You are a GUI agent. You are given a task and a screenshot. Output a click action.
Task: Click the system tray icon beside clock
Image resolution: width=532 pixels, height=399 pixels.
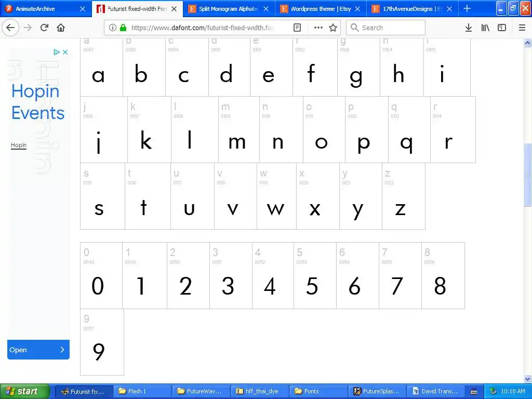[493, 391]
